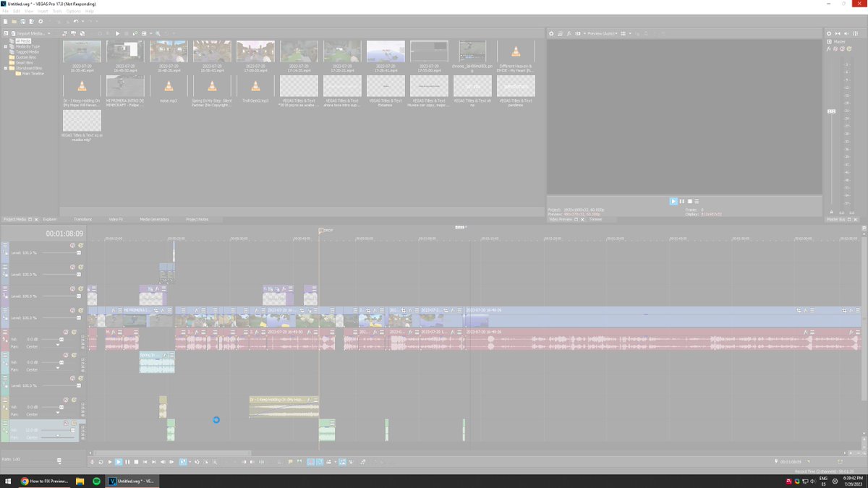Click the Video Output FX icon in preview toolbar
The image size is (868, 488).
[x=569, y=33]
